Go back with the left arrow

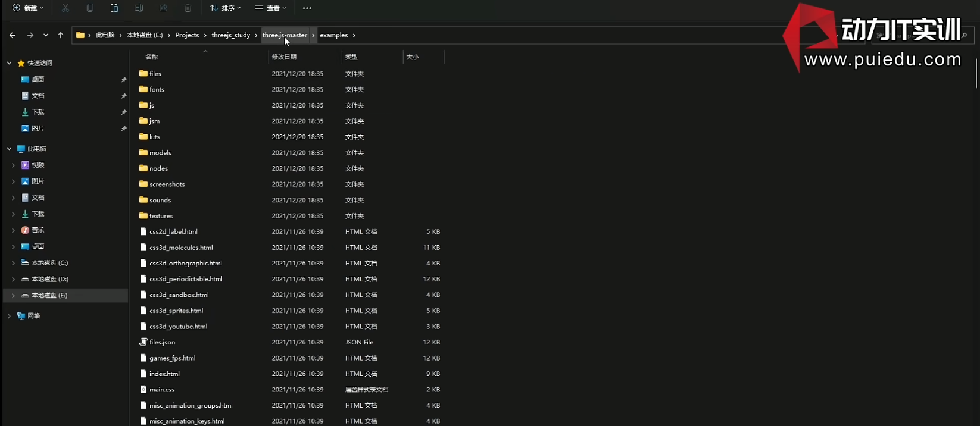coord(13,35)
